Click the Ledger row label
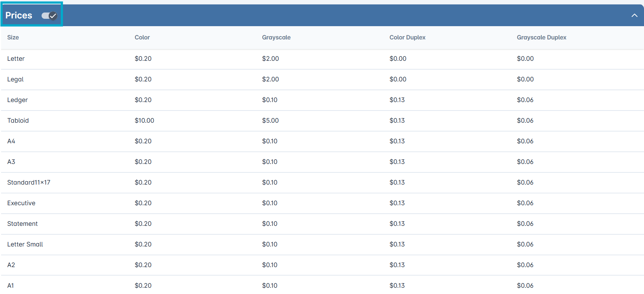The width and height of the screenshot is (644, 294). pos(17,100)
